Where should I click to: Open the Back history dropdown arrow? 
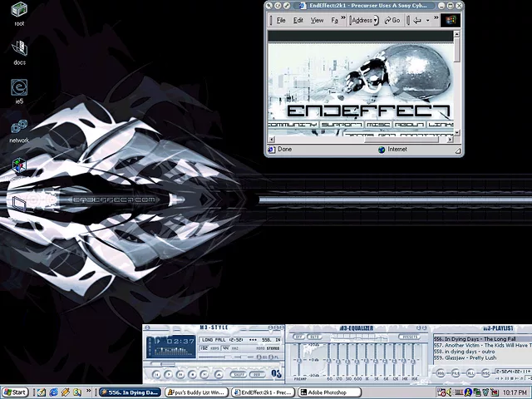coord(427,20)
